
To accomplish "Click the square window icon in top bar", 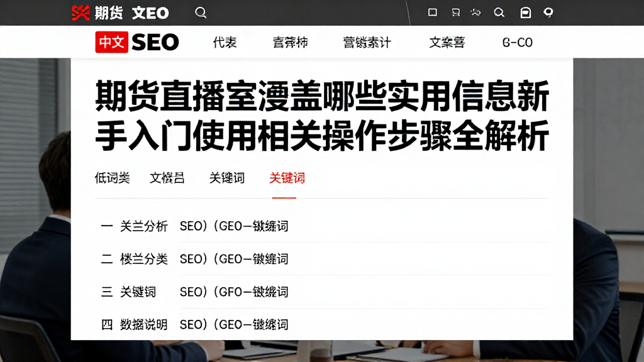I will 433,13.
